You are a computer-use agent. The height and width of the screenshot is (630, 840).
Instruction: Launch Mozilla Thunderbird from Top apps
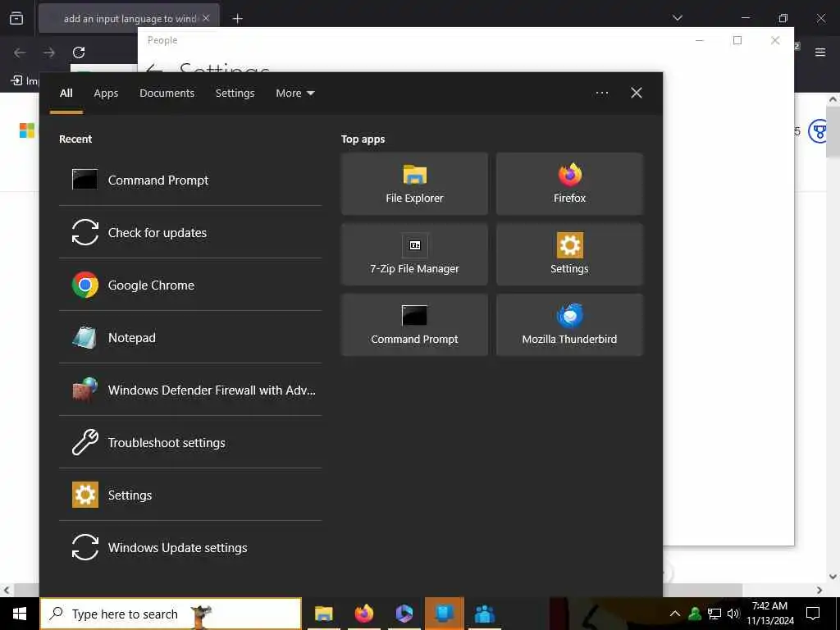pyautogui.click(x=569, y=325)
